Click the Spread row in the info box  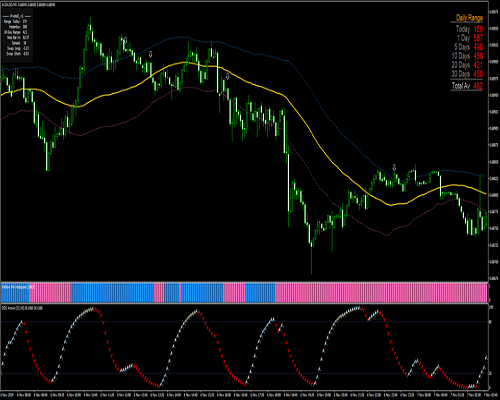19,43
